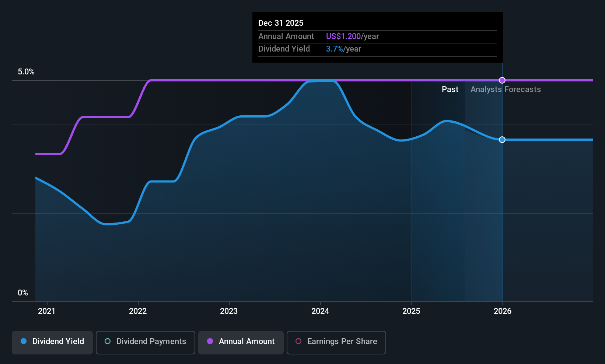Toggle the Dividend Yield legend button
This screenshot has height=364, width=605.
point(52,343)
